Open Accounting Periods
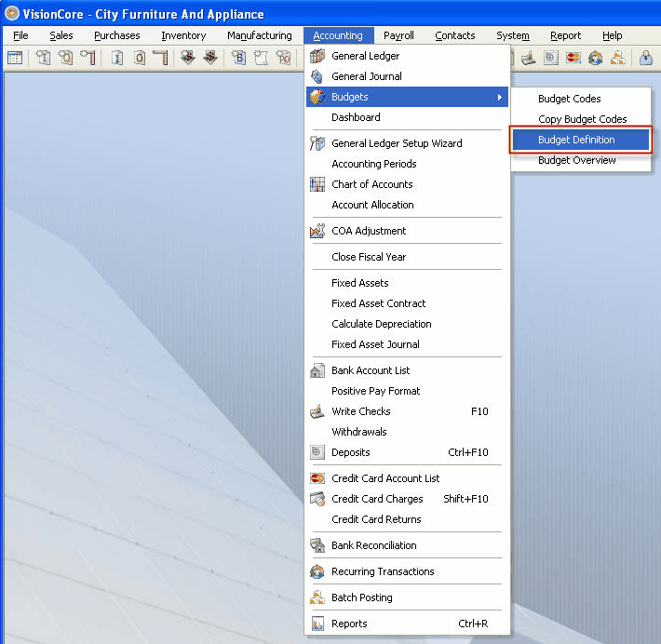661x644 pixels. tap(407, 164)
